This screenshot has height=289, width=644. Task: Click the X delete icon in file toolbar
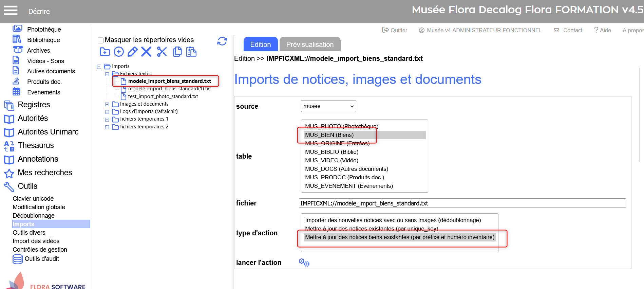146,52
